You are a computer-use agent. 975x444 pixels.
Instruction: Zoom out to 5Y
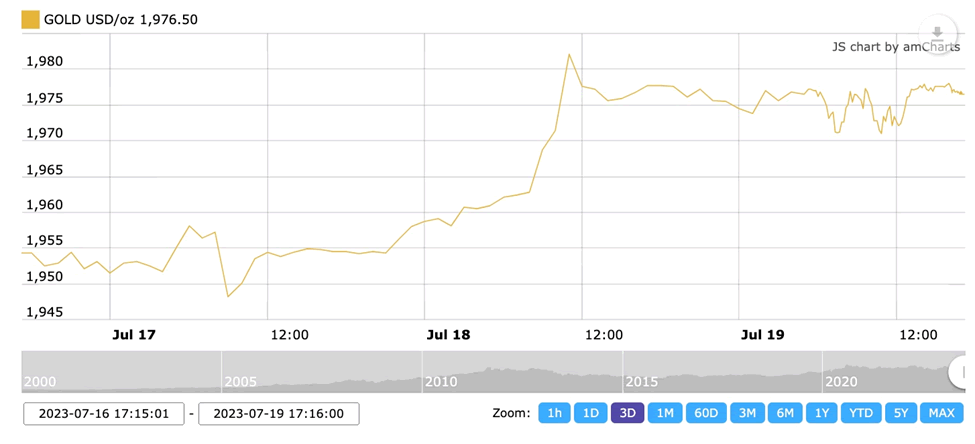[x=901, y=413]
